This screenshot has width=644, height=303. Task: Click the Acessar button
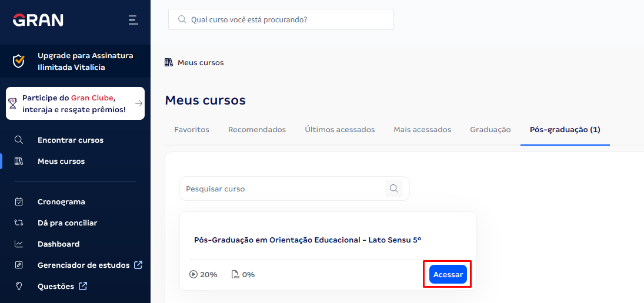[448, 274]
